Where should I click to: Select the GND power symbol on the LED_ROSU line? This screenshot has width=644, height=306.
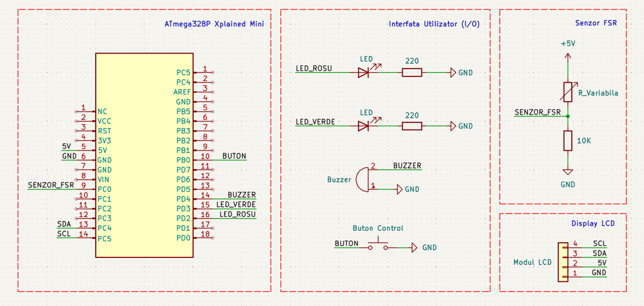click(453, 72)
